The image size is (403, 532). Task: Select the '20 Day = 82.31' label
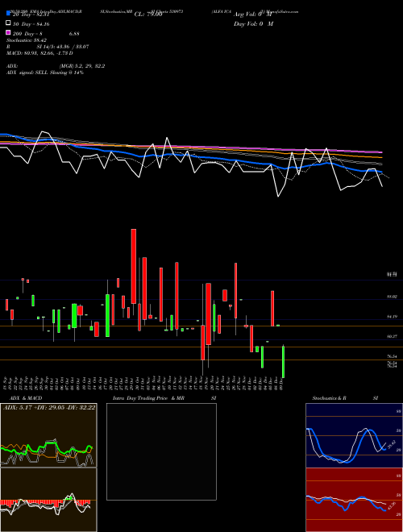(29, 15)
